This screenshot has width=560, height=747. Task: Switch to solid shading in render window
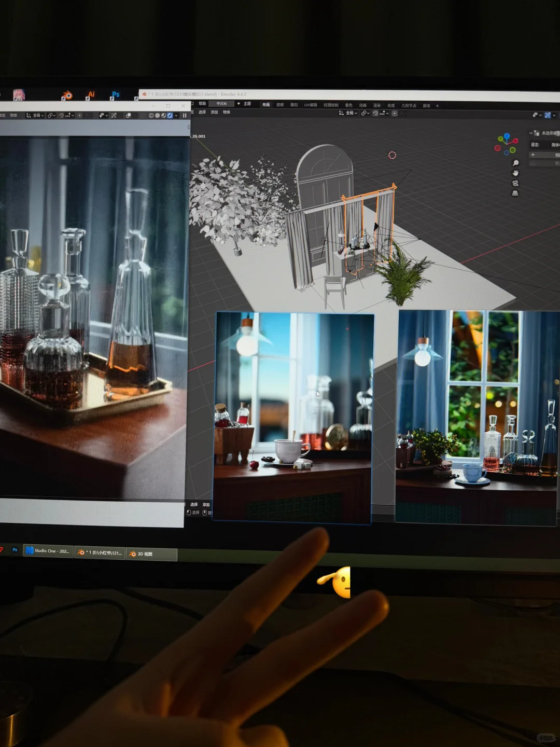point(157,115)
